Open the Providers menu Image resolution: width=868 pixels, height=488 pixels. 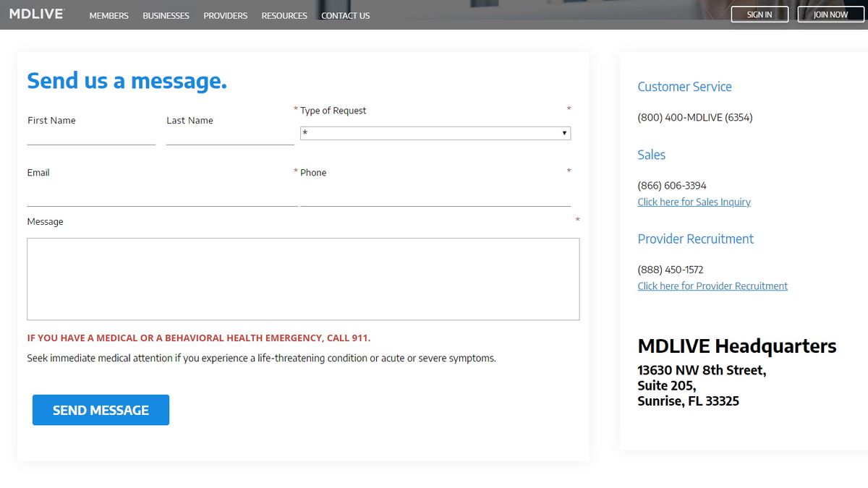coord(226,15)
